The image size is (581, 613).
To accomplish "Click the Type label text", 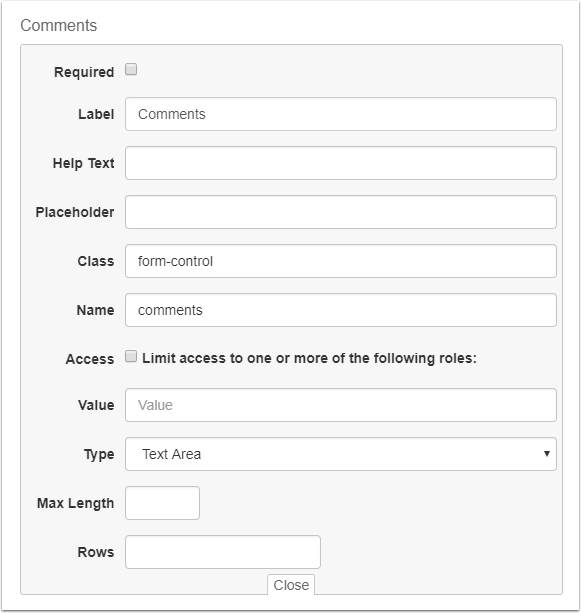I will point(99,454).
